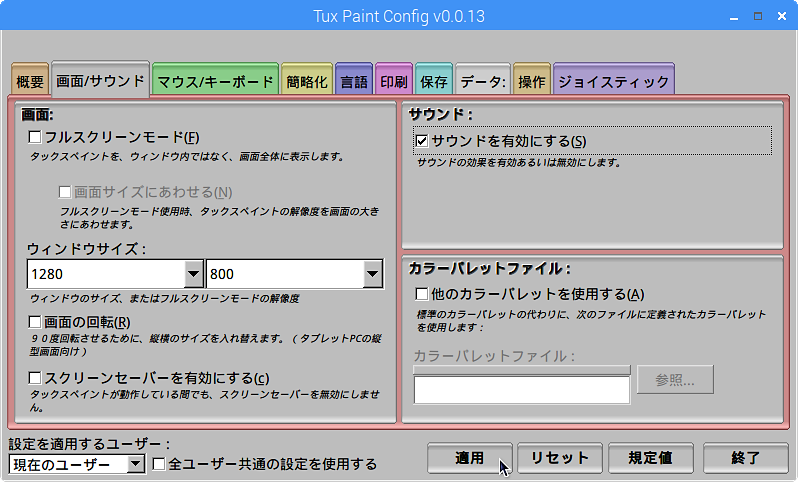Click the 画面: section heading
This screenshot has width=798, height=482.
point(37,115)
